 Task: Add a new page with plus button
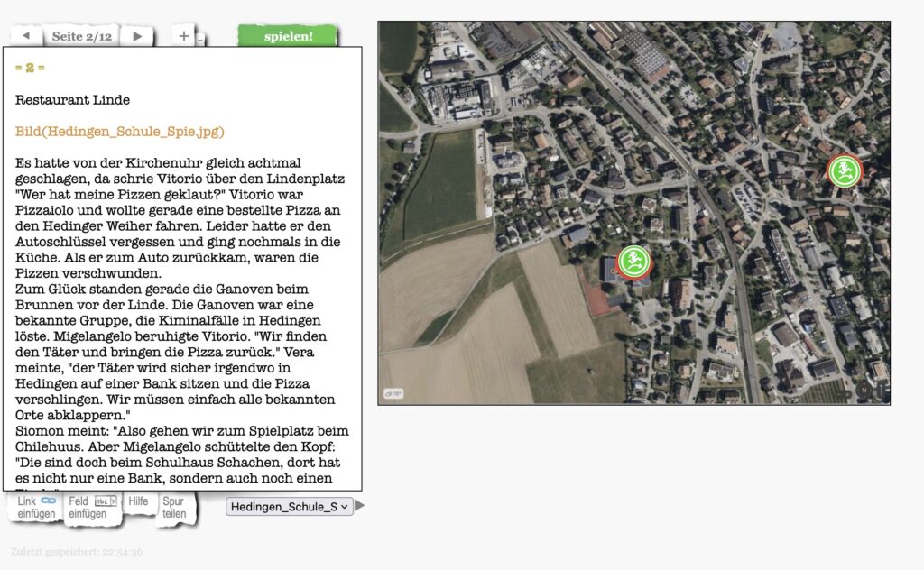click(183, 36)
